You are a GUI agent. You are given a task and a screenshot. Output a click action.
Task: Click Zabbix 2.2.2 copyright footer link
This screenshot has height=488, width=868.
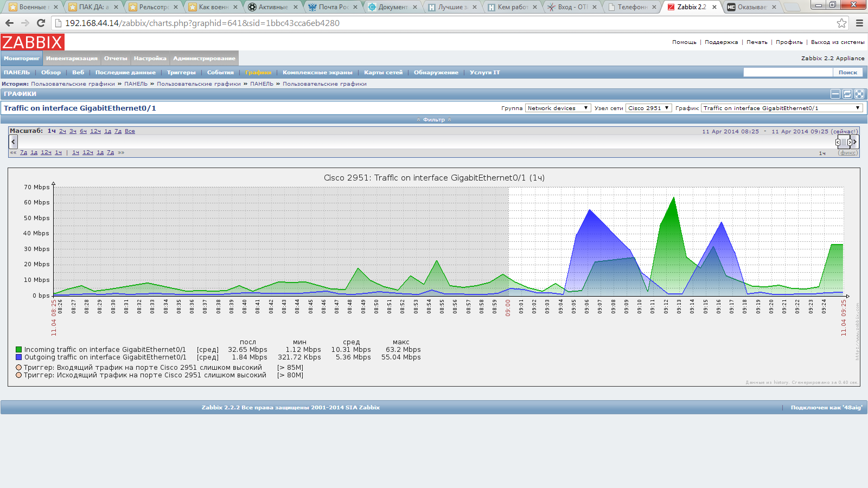(x=291, y=407)
